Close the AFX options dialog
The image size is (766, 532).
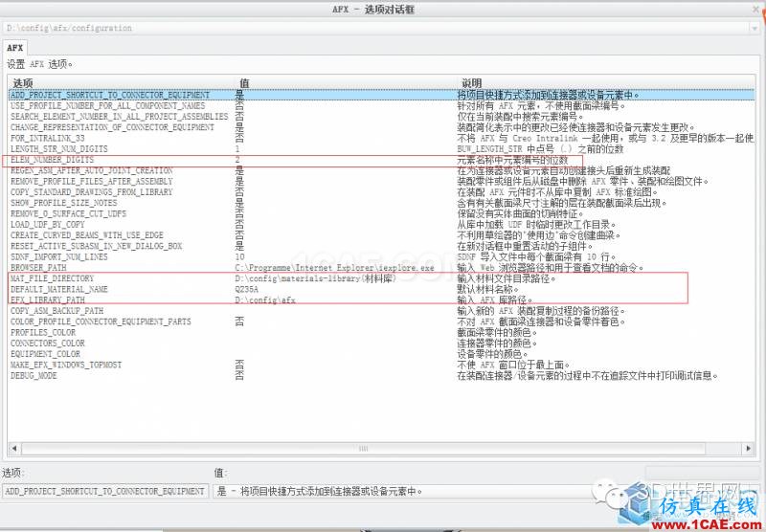coord(756,10)
